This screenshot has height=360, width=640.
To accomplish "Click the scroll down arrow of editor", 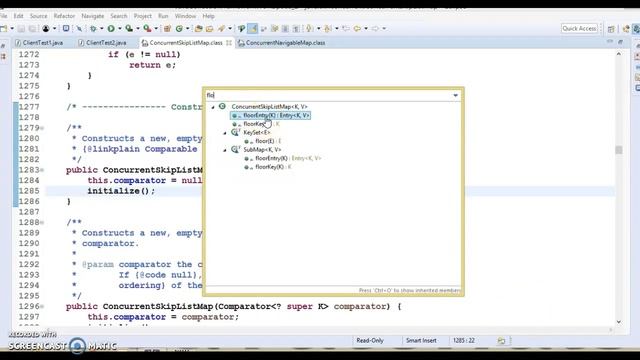I will (x=619, y=322).
